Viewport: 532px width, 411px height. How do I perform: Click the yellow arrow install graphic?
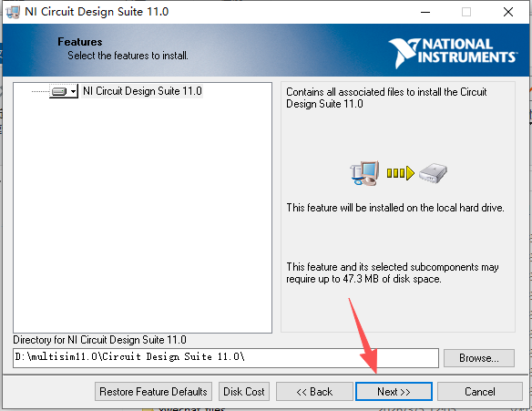coord(401,173)
